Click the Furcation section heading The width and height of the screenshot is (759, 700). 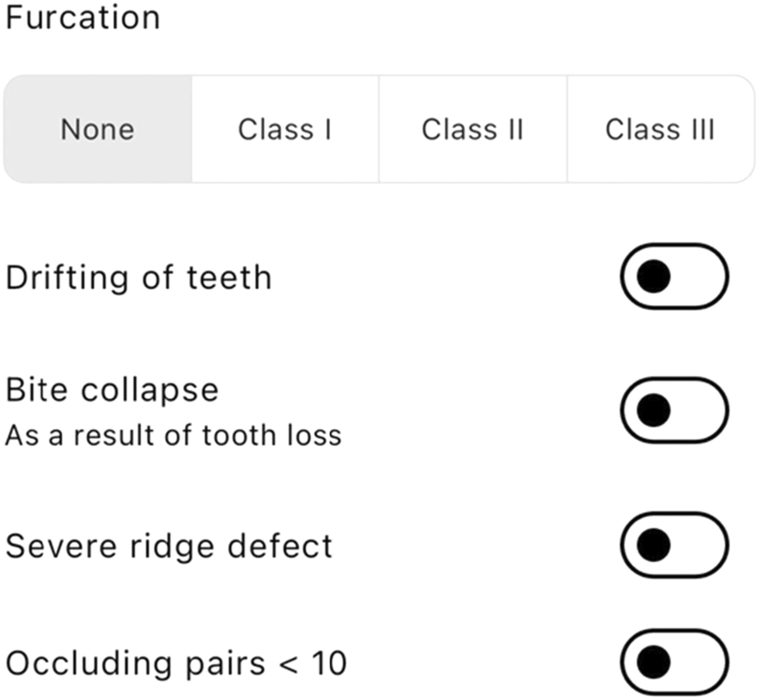tap(83, 18)
